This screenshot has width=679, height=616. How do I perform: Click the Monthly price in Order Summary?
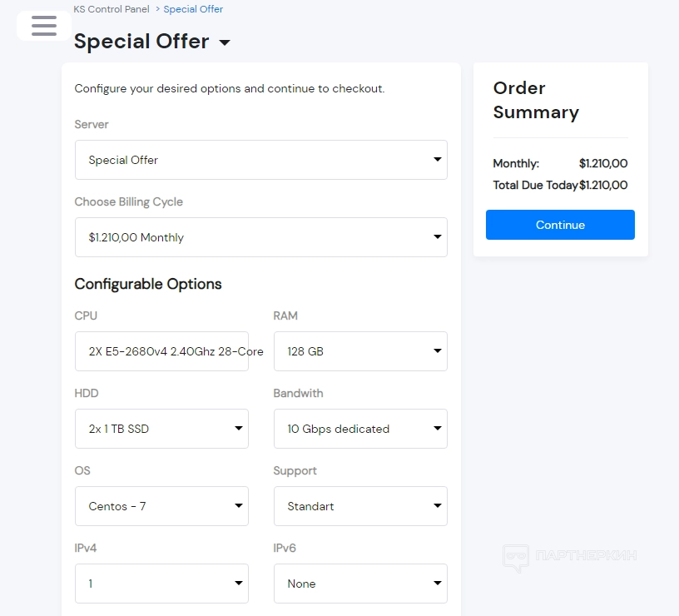tap(603, 163)
